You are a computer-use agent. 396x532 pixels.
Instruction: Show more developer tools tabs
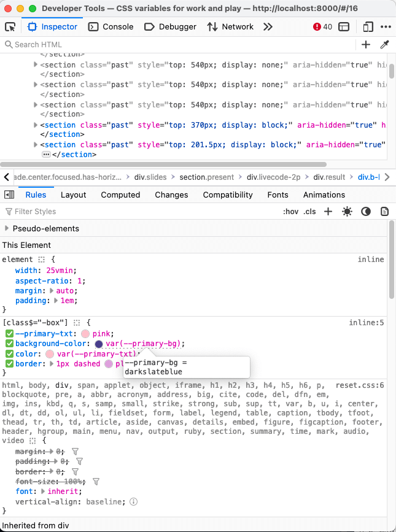point(268,27)
